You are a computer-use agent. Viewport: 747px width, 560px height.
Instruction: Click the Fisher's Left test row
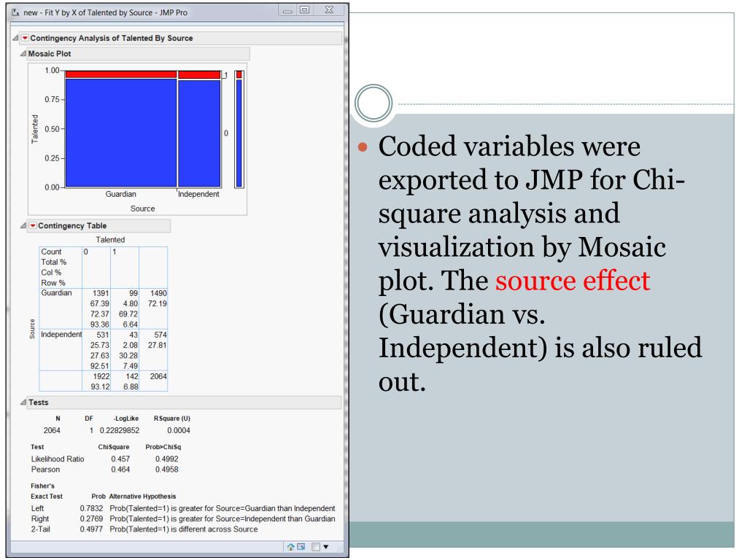pyautogui.click(x=183, y=508)
